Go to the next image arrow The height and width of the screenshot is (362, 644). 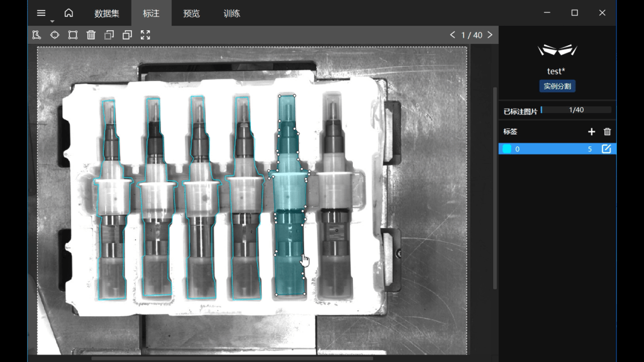(x=490, y=35)
